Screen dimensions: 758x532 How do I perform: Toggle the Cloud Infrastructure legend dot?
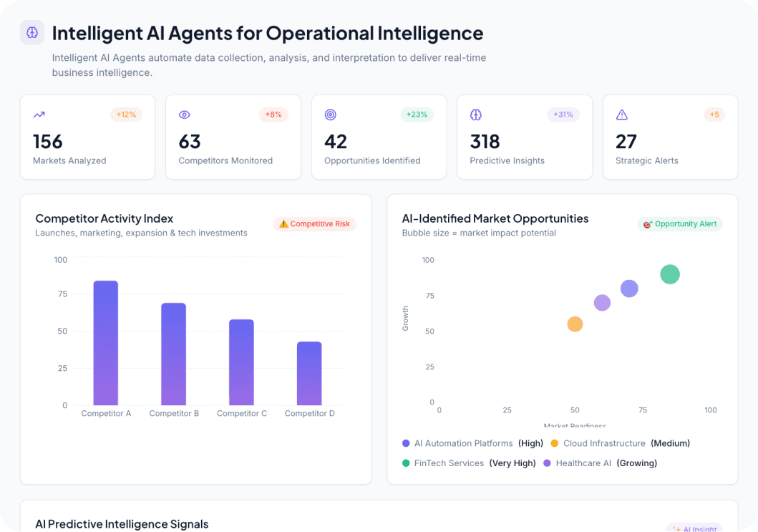coord(555,444)
